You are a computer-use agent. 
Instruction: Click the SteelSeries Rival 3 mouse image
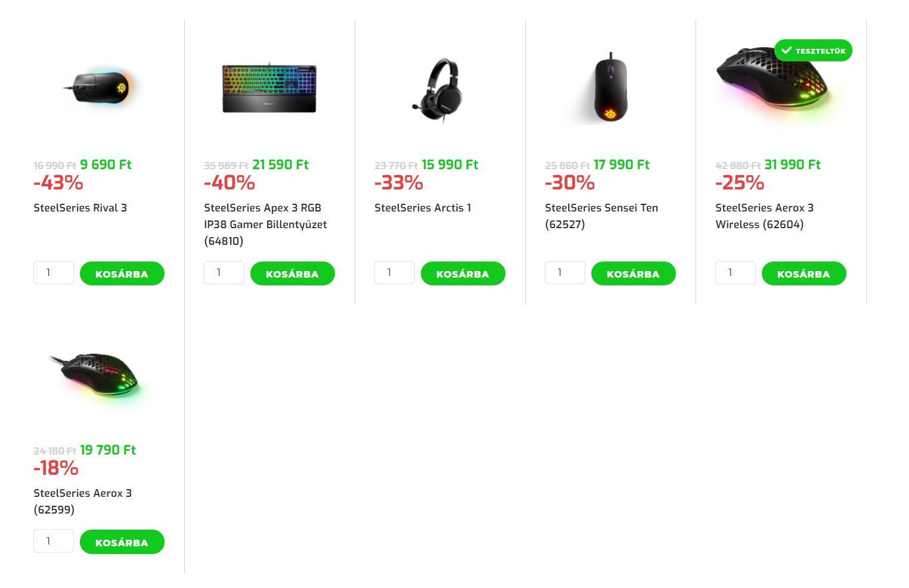point(99,88)
